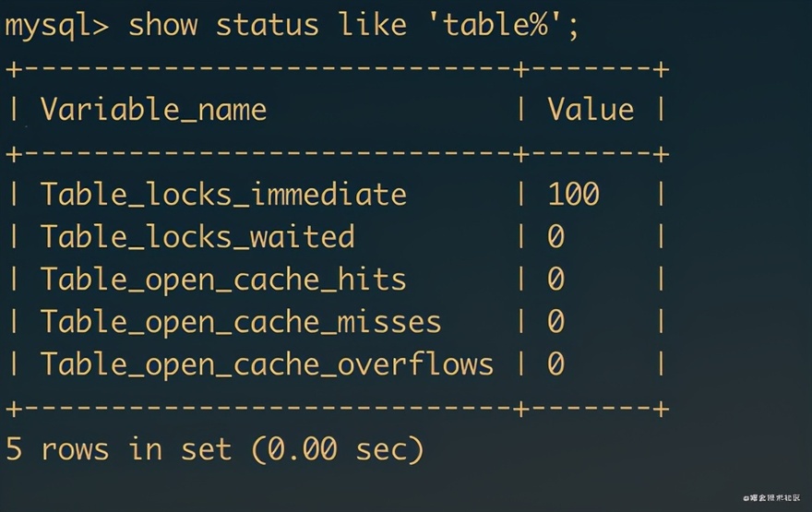812x512 pixels.
Task: Select the Value column header
Action: coord(591,109)
